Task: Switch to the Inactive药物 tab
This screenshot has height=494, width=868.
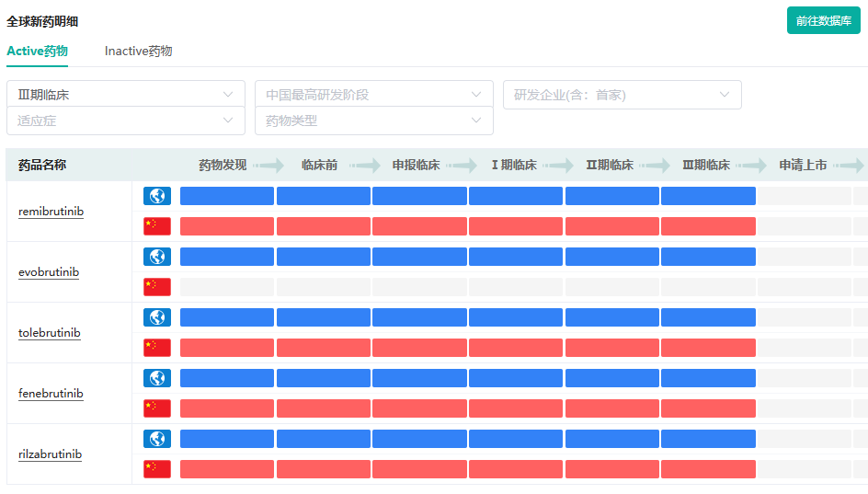Action: click(x=138, y=52)
